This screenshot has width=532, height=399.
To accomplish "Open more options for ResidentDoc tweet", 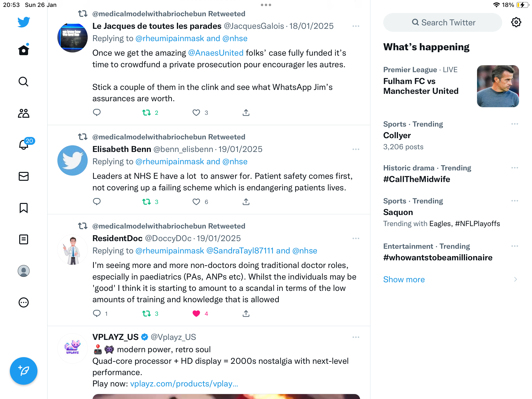I will 356,238.
